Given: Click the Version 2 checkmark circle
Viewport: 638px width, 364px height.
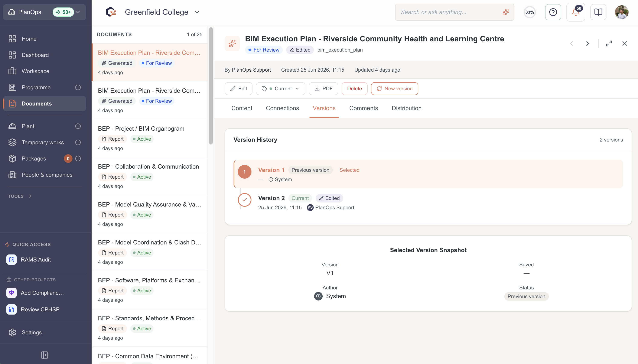Looking at the screenshot, I should (244, 200).
